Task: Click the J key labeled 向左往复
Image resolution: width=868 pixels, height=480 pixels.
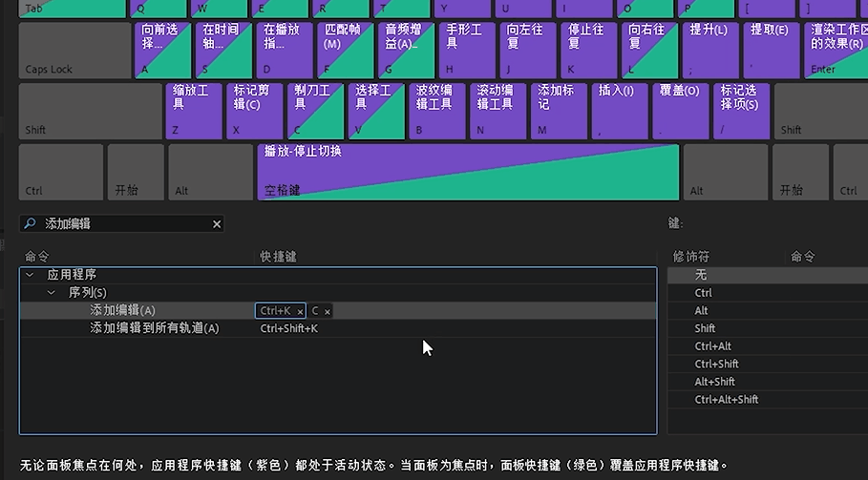Action: click(x=528, y=51)
